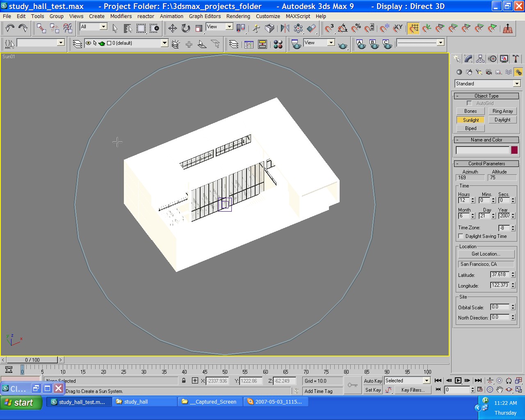Open the Utilities panel via hammer icon
525x420 pixels.
tap(516, 59)
